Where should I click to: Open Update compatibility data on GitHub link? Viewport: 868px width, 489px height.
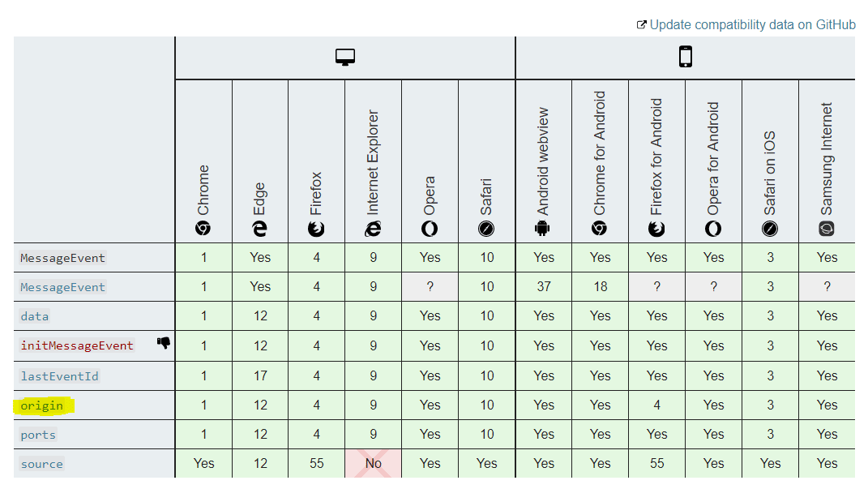click(752, 24)
